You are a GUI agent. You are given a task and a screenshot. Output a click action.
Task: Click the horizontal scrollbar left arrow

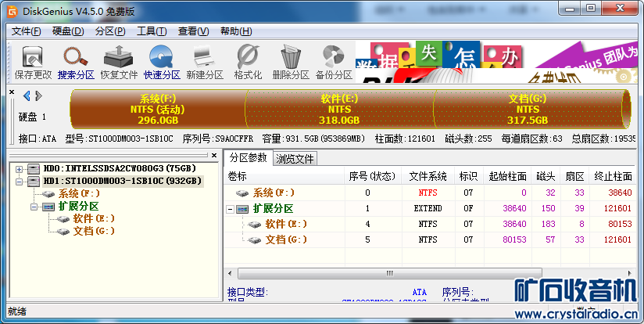230,273
